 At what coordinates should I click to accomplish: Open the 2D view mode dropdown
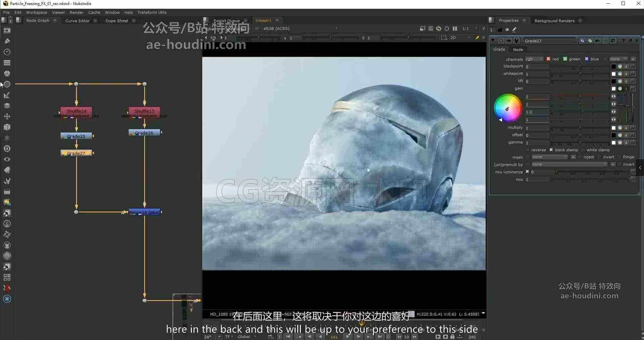tap(460, 38)
